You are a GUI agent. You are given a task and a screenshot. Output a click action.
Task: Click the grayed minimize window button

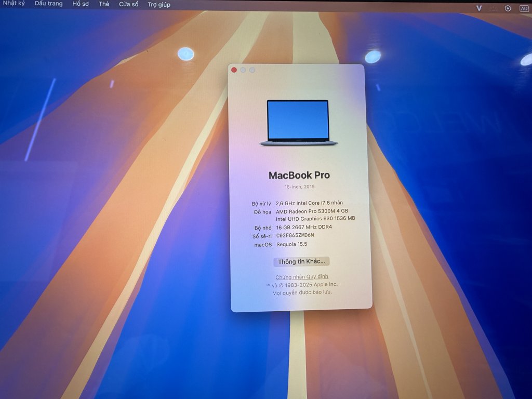tap(243, 70)
